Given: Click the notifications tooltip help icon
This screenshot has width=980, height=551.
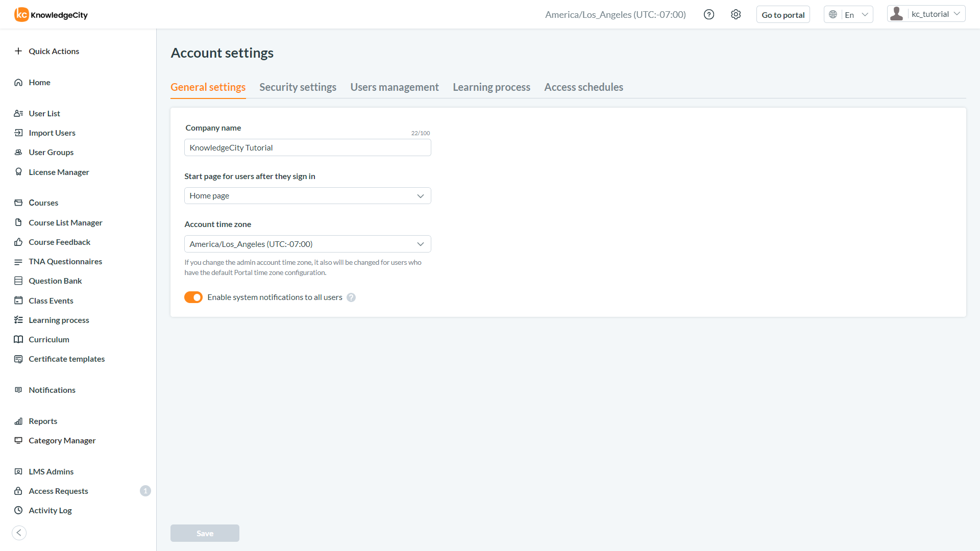Looking at the screenshot, I should (x=351, y=297).
